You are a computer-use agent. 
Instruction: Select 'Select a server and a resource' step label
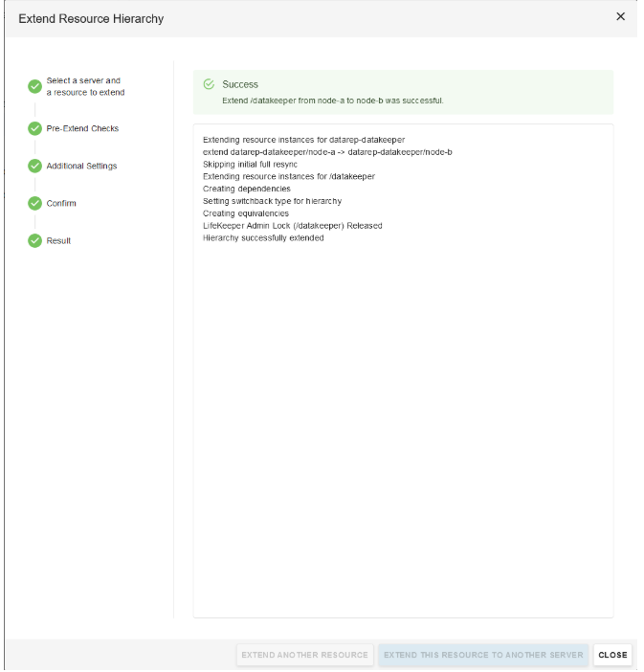tap(85, 86)
